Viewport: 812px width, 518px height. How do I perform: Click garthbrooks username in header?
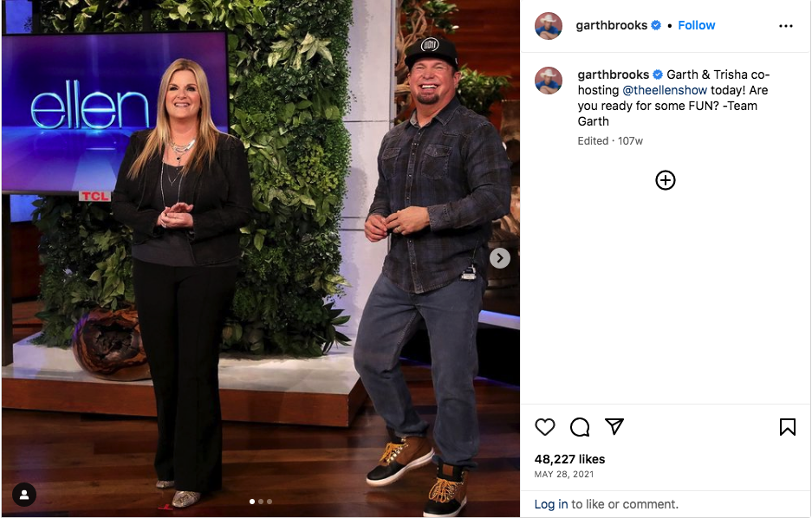coord(611,25)
